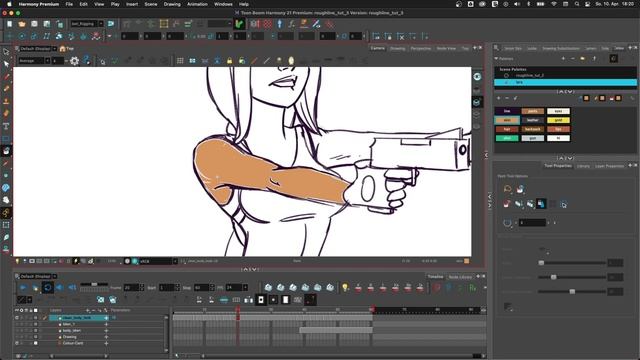Select the body_Men layer
The width and height of the screenshot is (640, 360).
(x=72, y=331)
